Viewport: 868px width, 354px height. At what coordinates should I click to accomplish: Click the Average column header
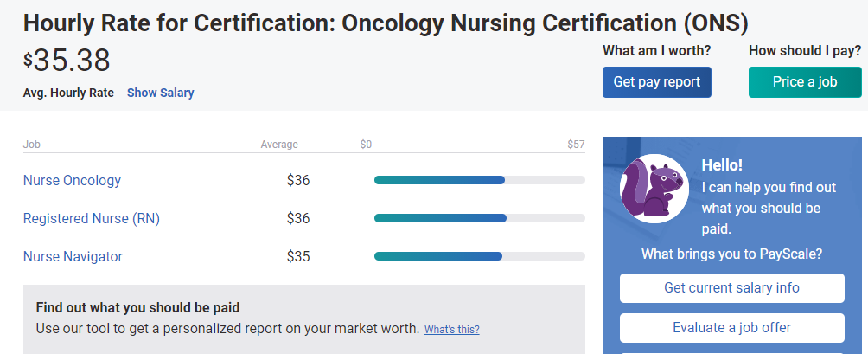(279, 145)
